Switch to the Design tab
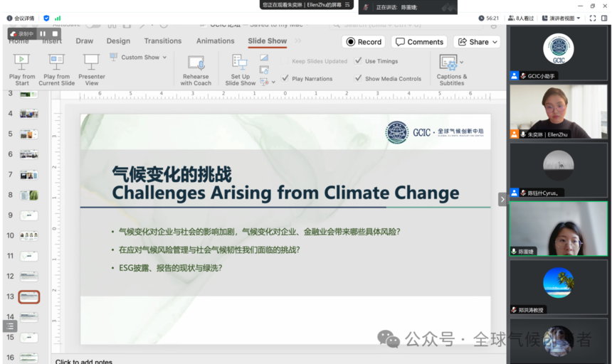The image size is (612, 364). [x=118, y=41]
